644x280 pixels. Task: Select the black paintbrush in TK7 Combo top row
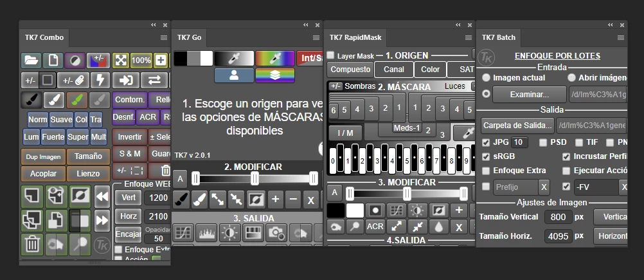point(31,100)
